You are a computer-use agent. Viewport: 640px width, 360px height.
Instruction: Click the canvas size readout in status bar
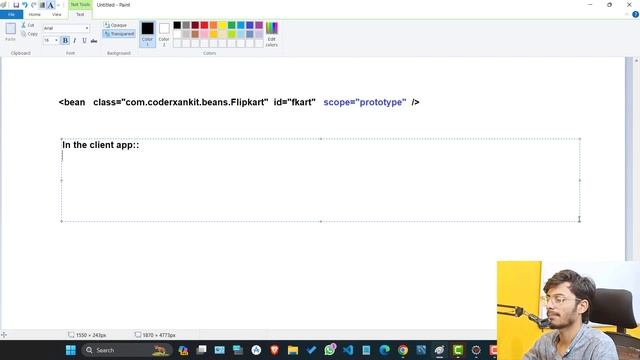tap(155, 335)
